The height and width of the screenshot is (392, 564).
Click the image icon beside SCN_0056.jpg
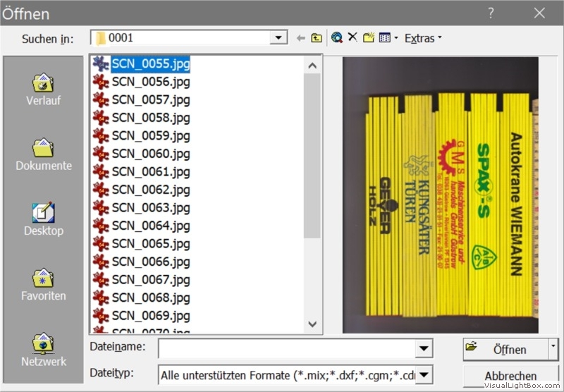click(101, 82)
